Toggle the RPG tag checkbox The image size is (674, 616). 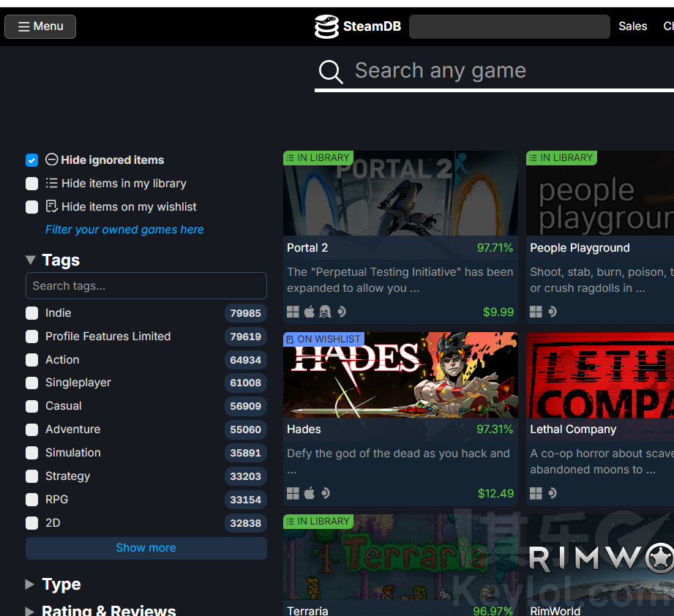tap(31, 500)
